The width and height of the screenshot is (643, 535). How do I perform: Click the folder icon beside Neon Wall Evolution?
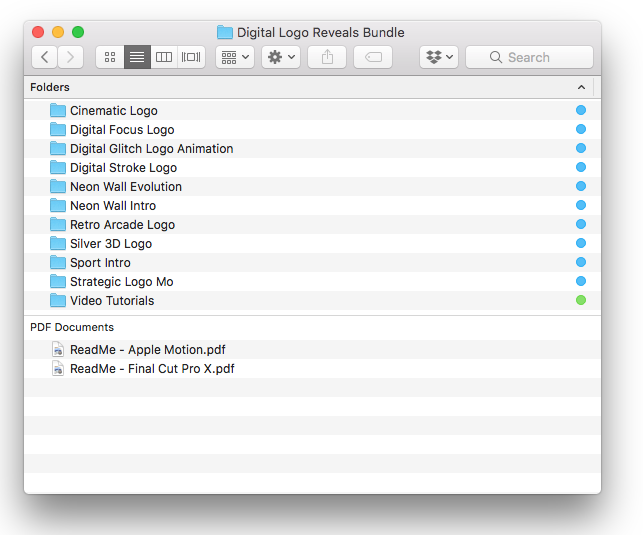click(58, 187)
